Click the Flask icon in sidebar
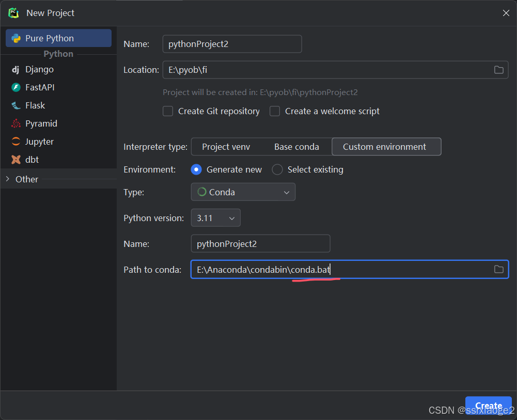 click(x=16, y=105)
